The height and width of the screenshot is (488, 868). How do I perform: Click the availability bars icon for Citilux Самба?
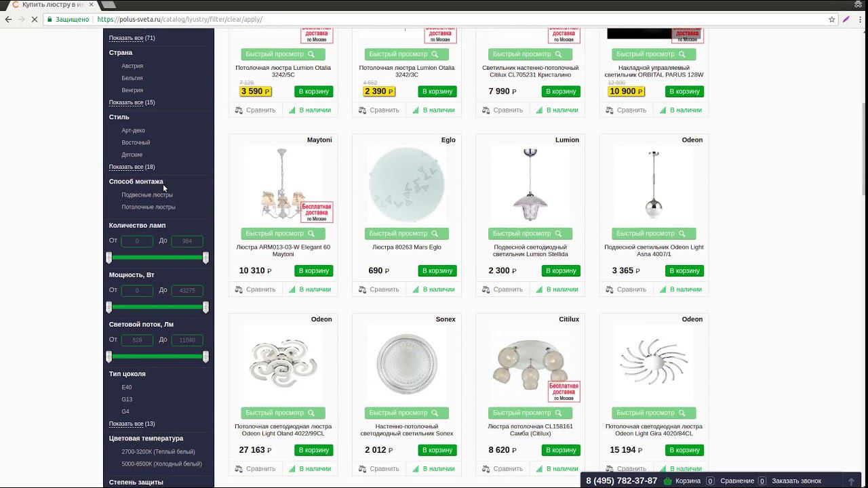[x=539, y=469]
